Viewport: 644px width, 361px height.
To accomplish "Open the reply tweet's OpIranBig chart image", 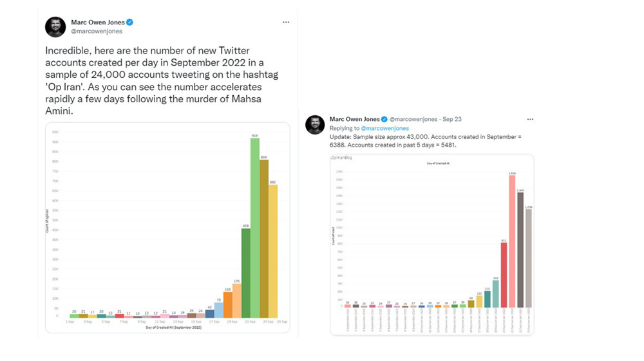I will coord(432,245).
